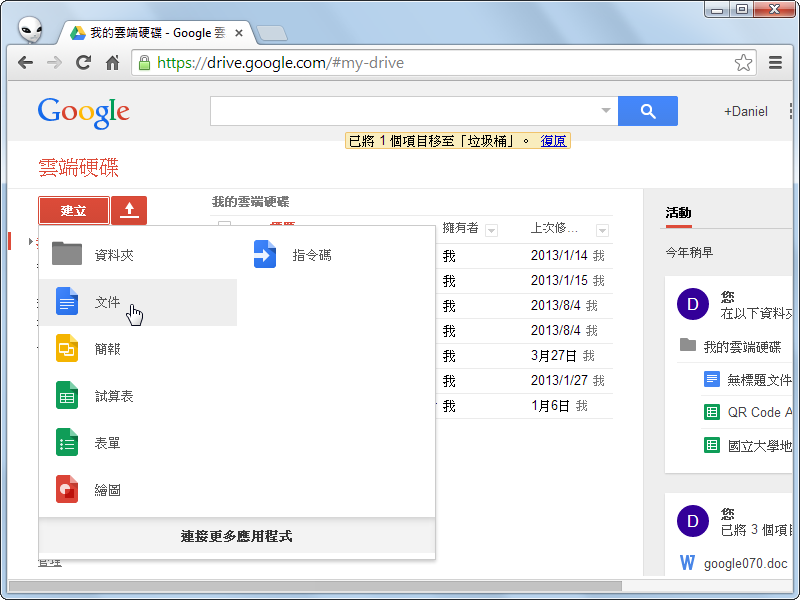Open google070.doc in the activity panel

coord(745,563)
